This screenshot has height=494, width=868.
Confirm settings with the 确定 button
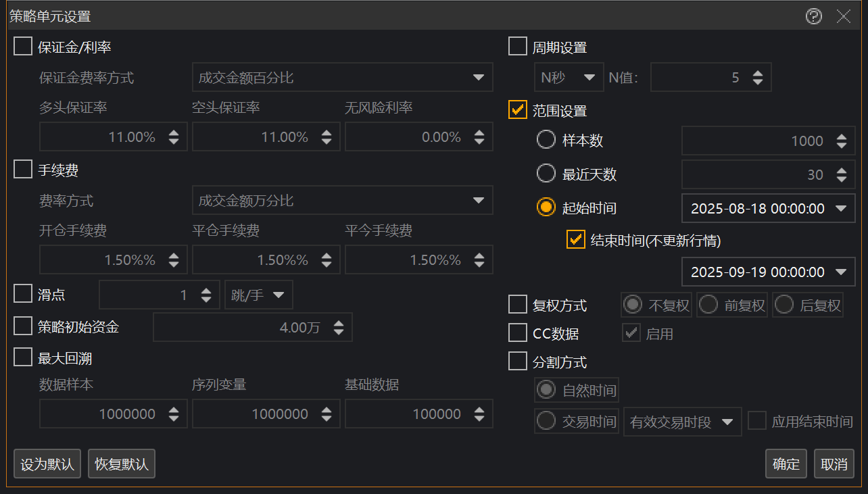(786, 464)
